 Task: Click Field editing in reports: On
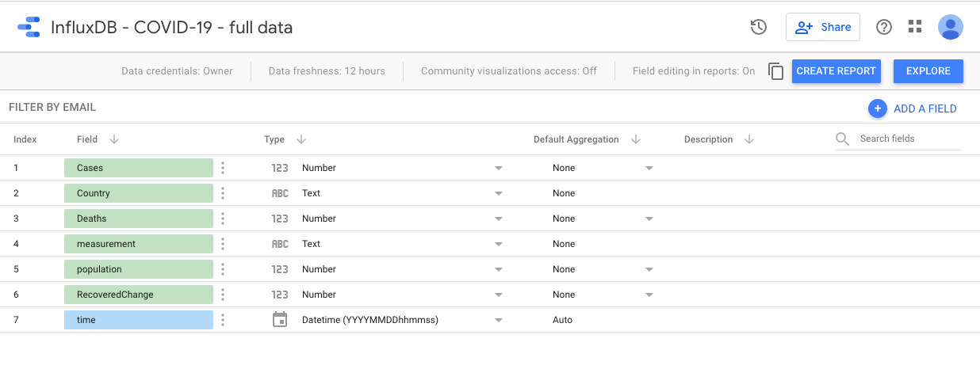coord(694,71)
